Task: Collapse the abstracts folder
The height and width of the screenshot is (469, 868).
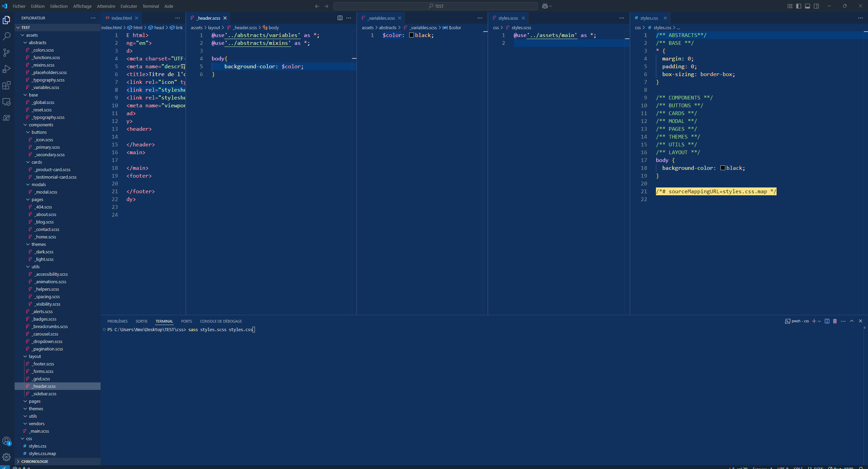Action: pyautogui.click(x=37, y=42)
